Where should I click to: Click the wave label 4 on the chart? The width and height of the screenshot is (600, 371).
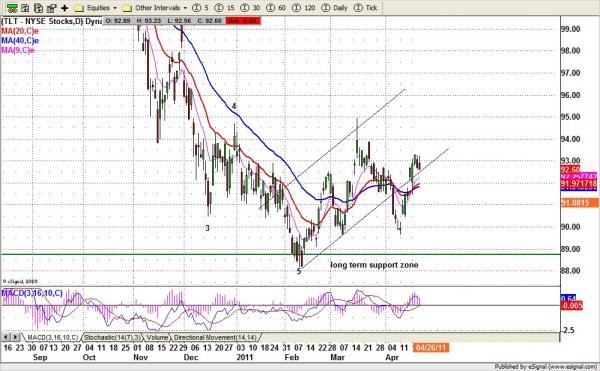(234, 106)
